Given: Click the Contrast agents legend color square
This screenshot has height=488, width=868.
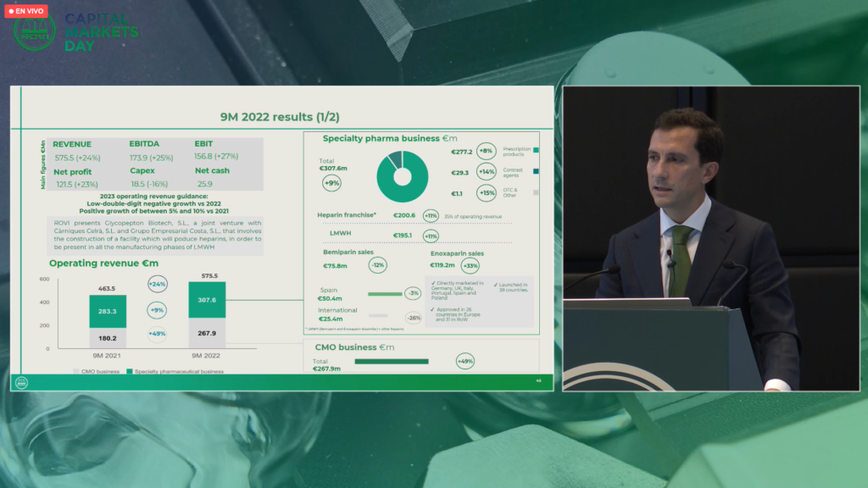Looking at the screenshot, I should click(x=536, y=170).
